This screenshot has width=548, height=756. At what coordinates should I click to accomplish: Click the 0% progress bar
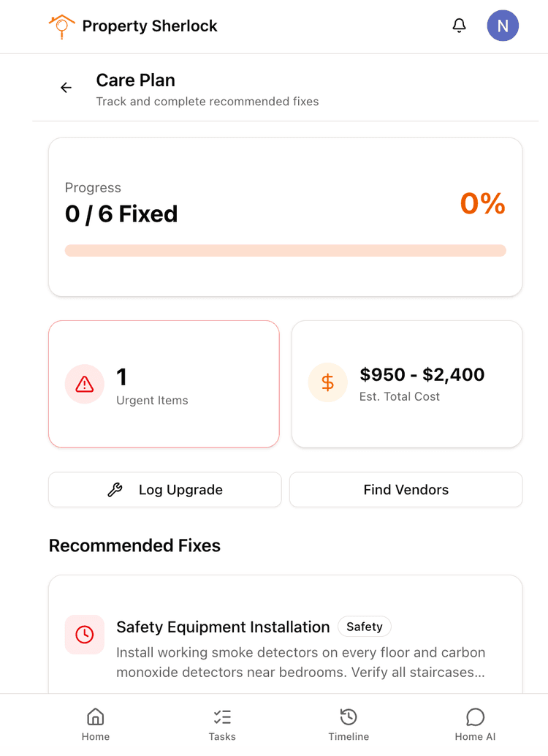click(x=286, y=250)
